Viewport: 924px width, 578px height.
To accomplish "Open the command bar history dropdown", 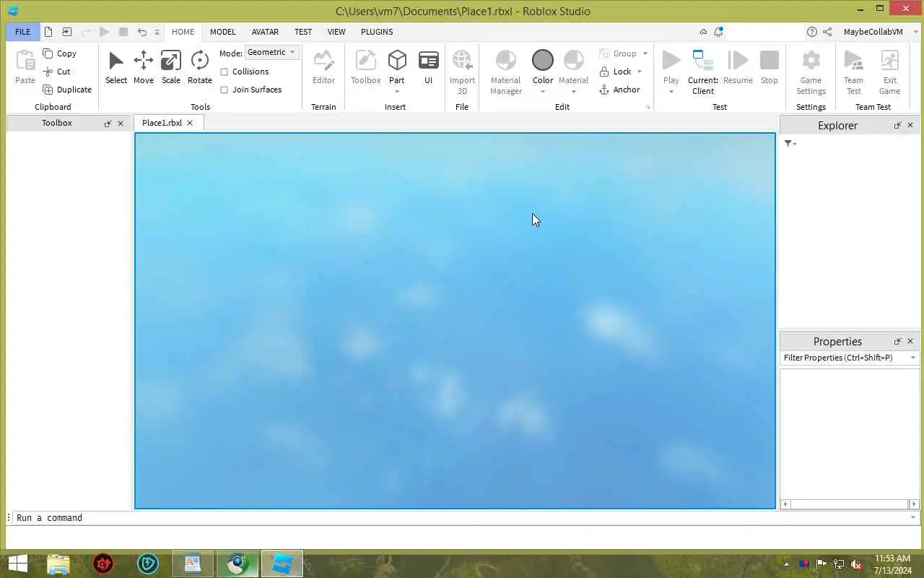I will (x=913, y=517).
